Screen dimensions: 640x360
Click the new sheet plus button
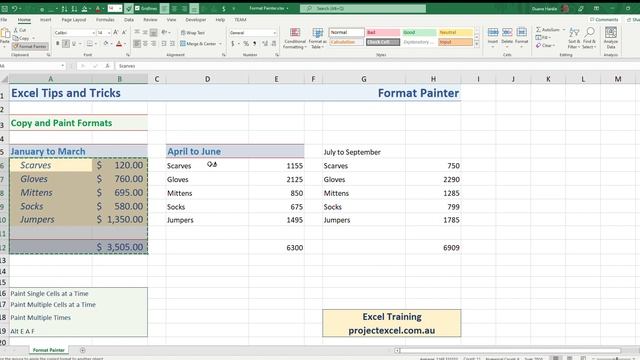(x=82, y=350)
